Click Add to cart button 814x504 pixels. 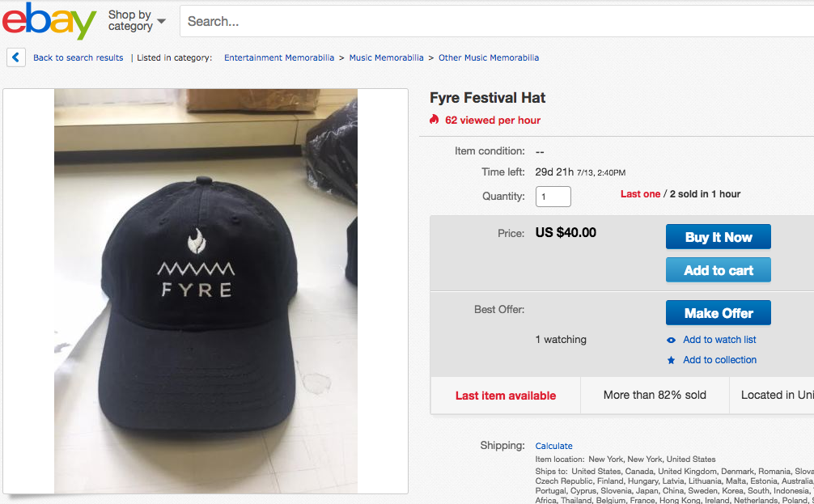[718, 270]
